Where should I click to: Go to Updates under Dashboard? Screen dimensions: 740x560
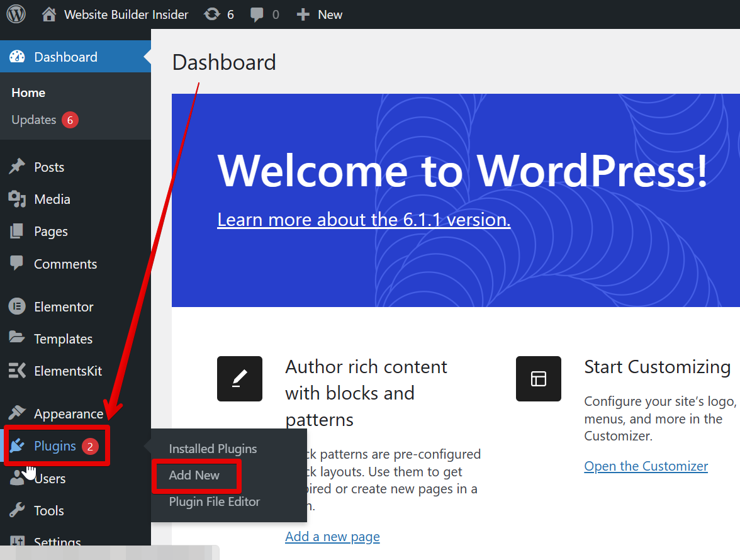pos(34,120)
